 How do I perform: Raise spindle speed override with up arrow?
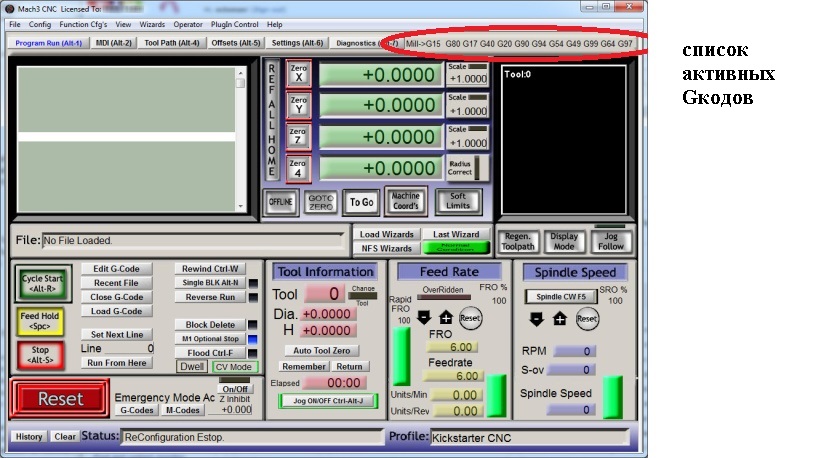[x=560, y=319]
